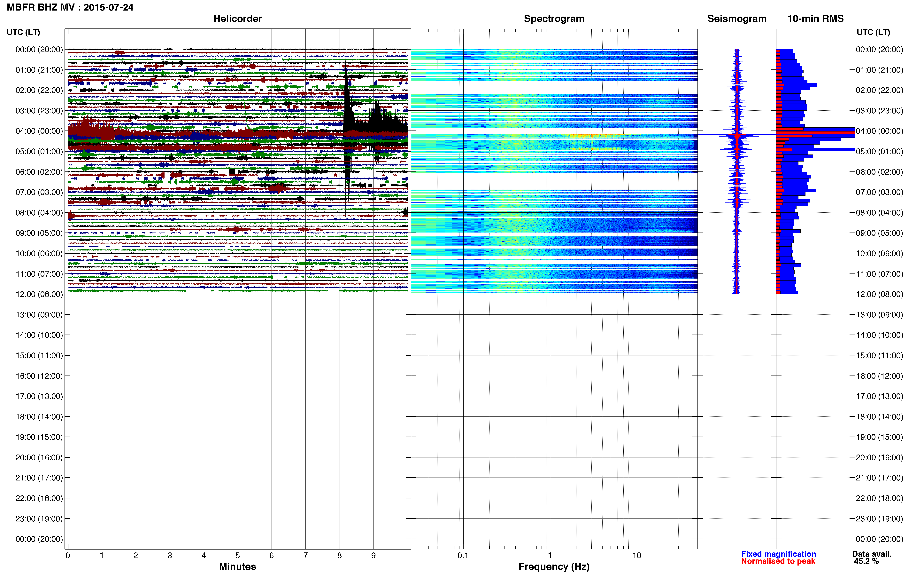Click the '0.1' frequency tick label
The height and width of the screenshot is (578, 924).
(x=463, y=555)
